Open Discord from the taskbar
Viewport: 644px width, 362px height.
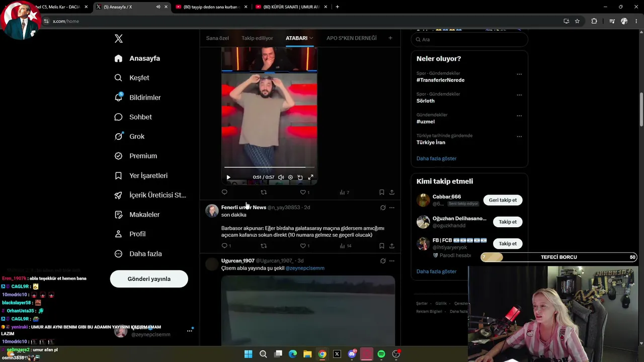tap(352, 354)
